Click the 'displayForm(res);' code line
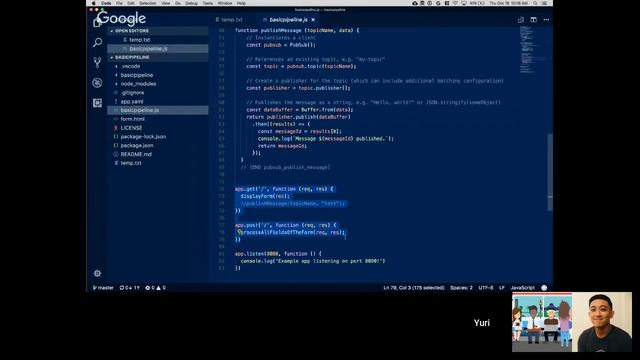Viewport: 640px width, 360px height. click(265, 196)
